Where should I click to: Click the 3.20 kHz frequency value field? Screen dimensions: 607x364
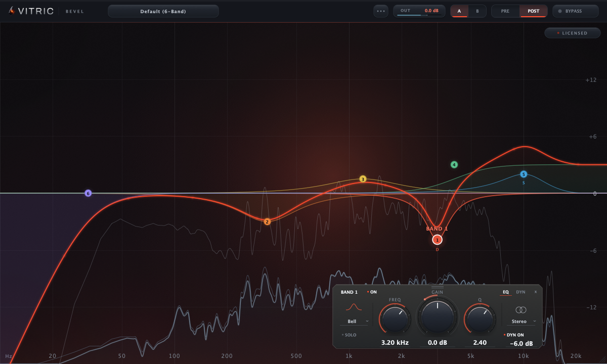pos(395,343)
